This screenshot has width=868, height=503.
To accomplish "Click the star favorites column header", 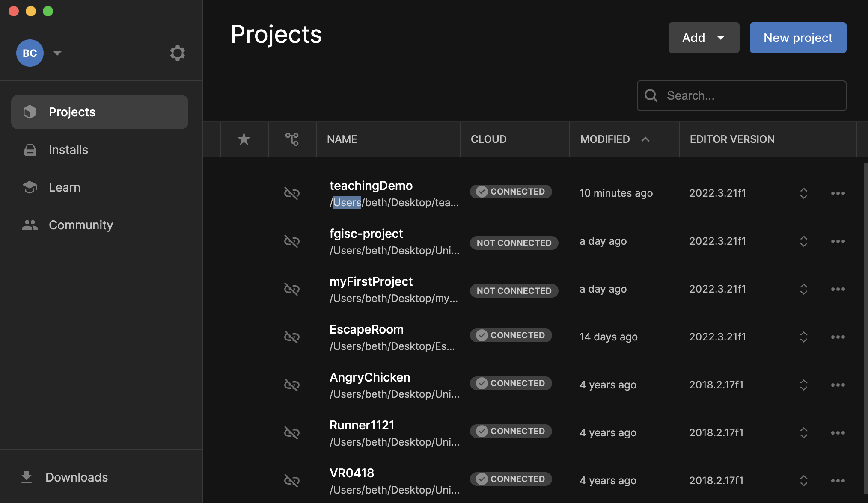I will click(x=244, y=139).
